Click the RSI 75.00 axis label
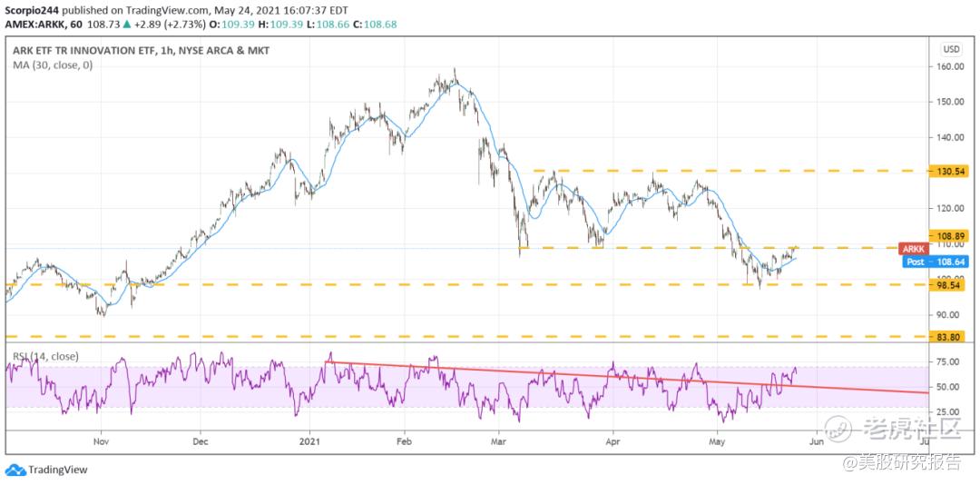 (949, 361)
